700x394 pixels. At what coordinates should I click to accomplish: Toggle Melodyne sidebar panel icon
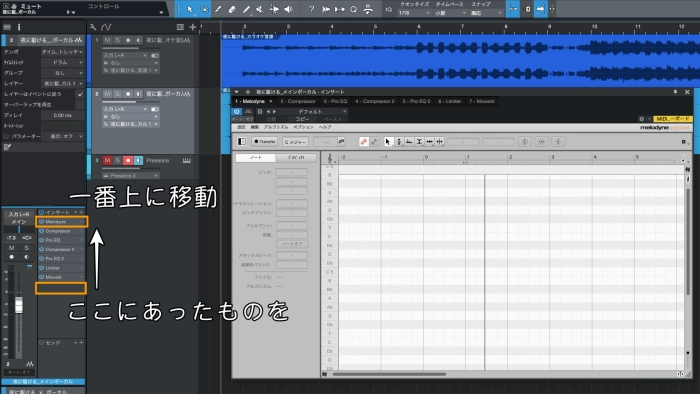tap(242, 141)
